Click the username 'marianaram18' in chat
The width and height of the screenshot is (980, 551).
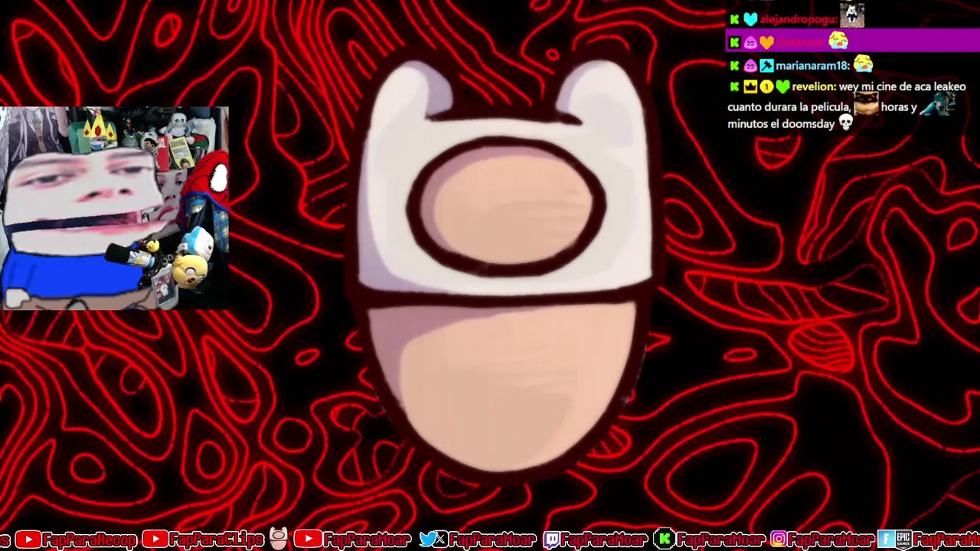[x=812, y=67]
